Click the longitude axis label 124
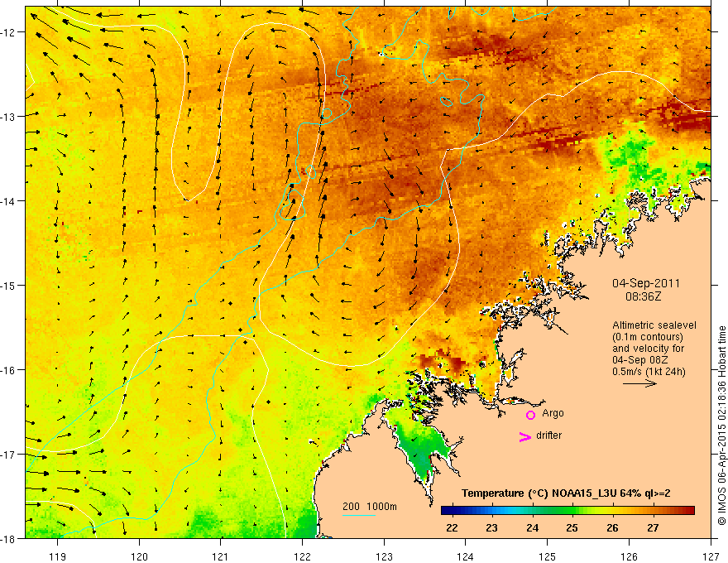Screen dimensions: 728x563 click(x=466, y=556)
